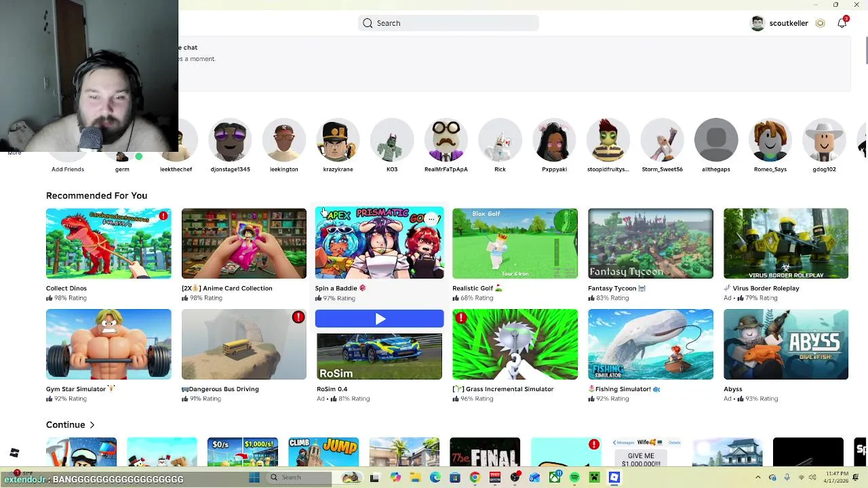Open the Pxppyaki friend avatar

554,140
